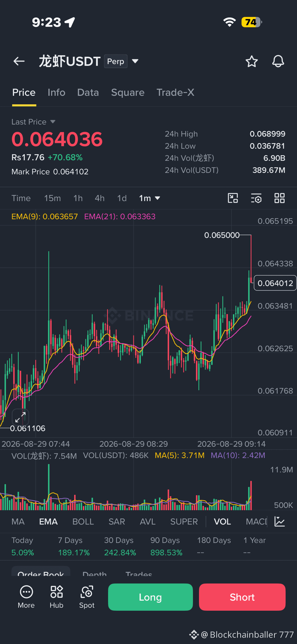
Task: Open chart settings icon
Action: 256,198
